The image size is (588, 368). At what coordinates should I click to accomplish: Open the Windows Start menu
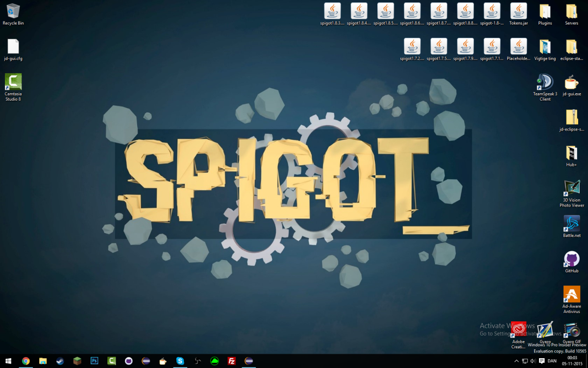pyautogui.click(x=7, y=362)
